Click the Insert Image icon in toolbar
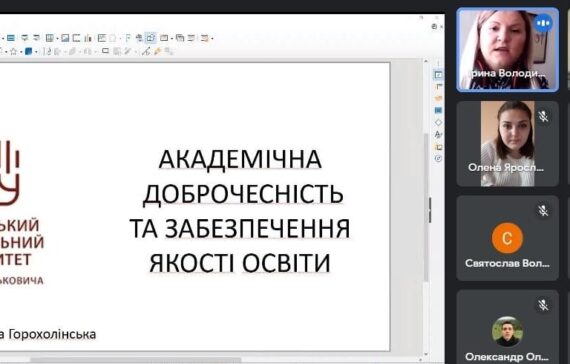This screenshot has height=364, width=570. tap(65, 38)
